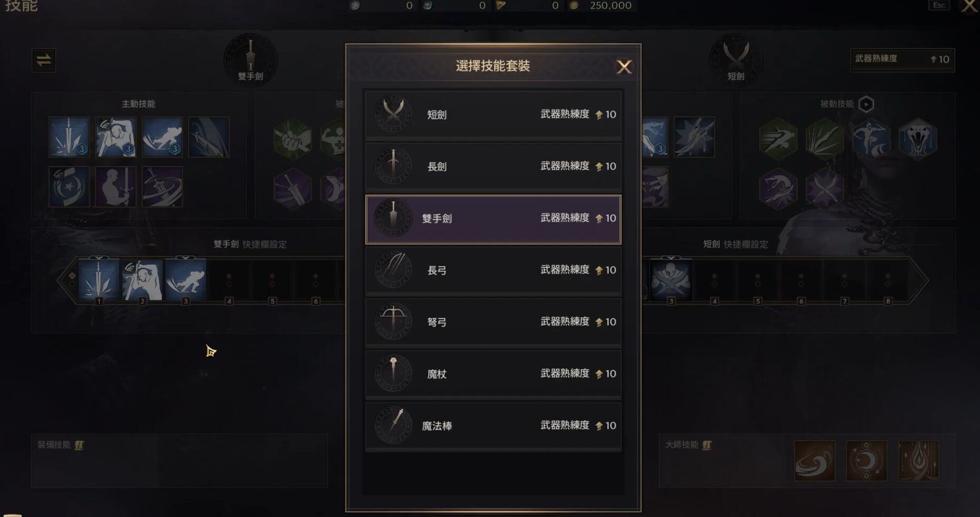
Task: Choose the 魔杖 staff skill set
Action: pos(493,374)
